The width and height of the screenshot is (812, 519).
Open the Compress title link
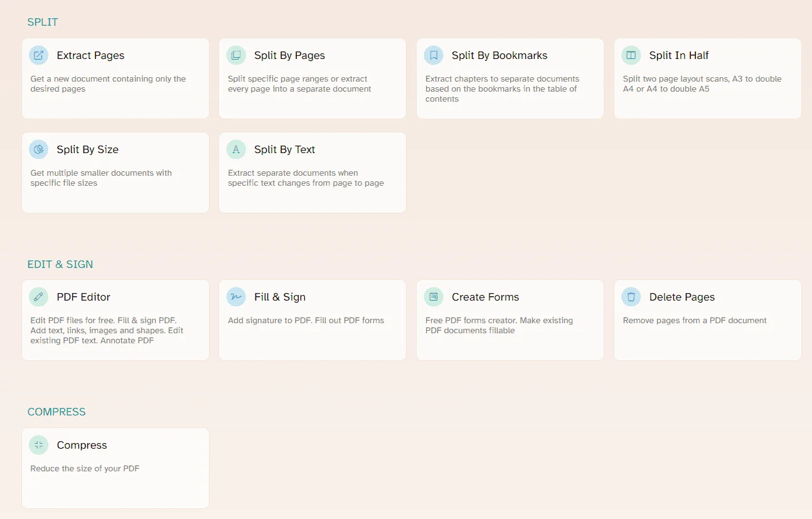pyautogui.click(x=82, y=445)
